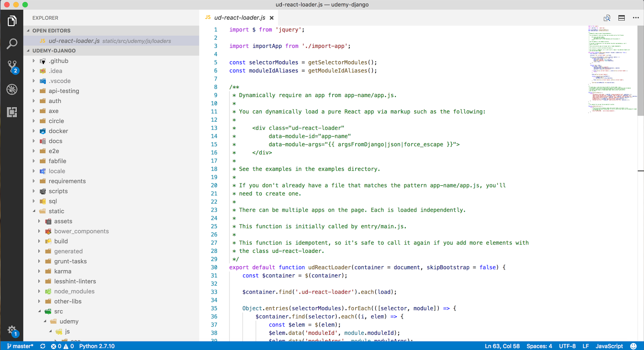
Task: Open the Debug view icon
Action: [12, 89]
